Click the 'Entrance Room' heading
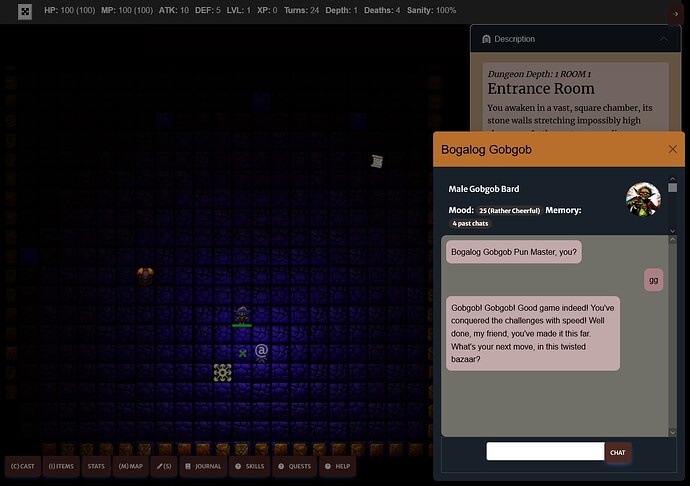Image resolution: width=690 pixels, height=486 pixels. [x=541, y=89]
